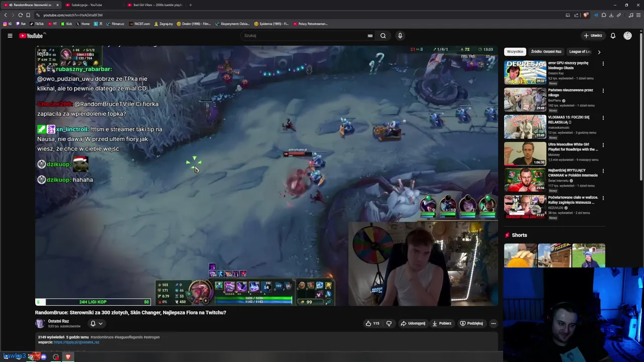Click the address bar URL
The image size is (644, 362).
73,15
